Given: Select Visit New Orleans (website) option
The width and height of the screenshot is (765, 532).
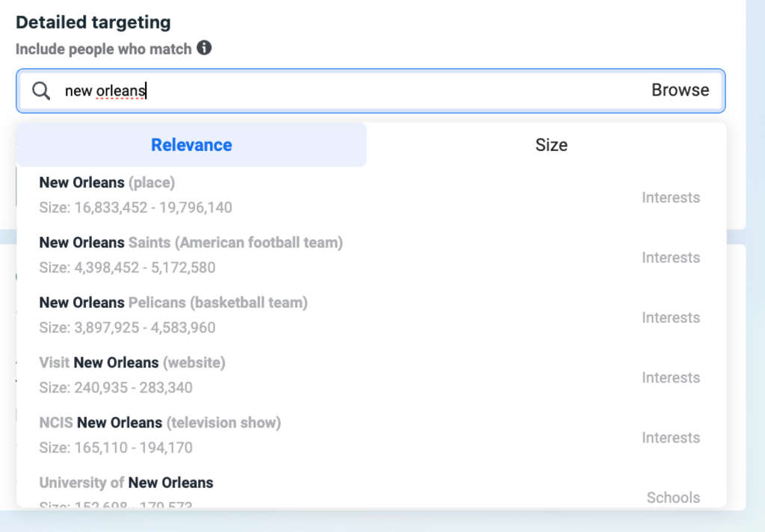Looking at the screenshot, I should [x=132, y=362].
